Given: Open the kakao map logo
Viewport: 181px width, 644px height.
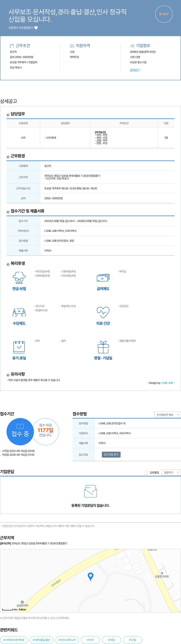Looking at the screenshot, I should (x=23, y=609).
